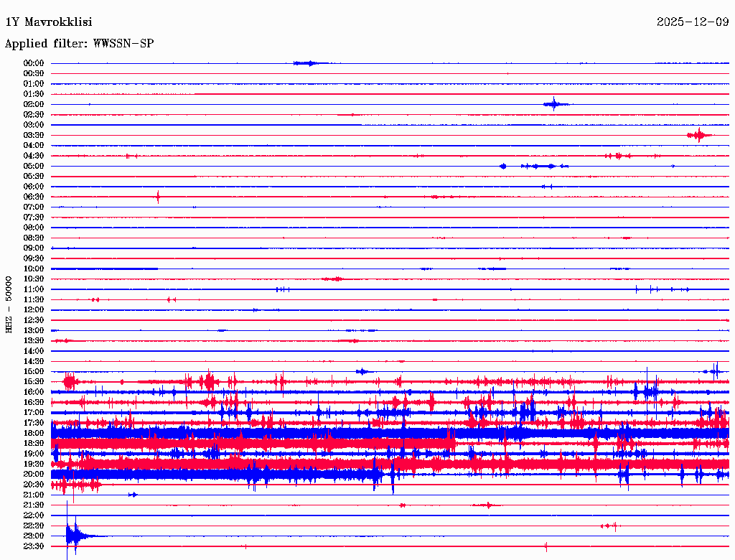Select the 11:00 time label
The height and width of the screenshot is (560, 735).
(34, 289)
